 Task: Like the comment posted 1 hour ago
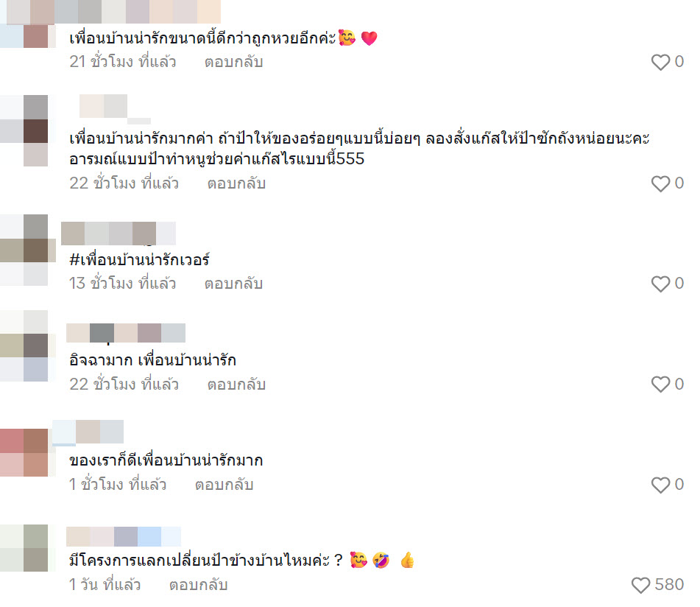click(660, 485)
